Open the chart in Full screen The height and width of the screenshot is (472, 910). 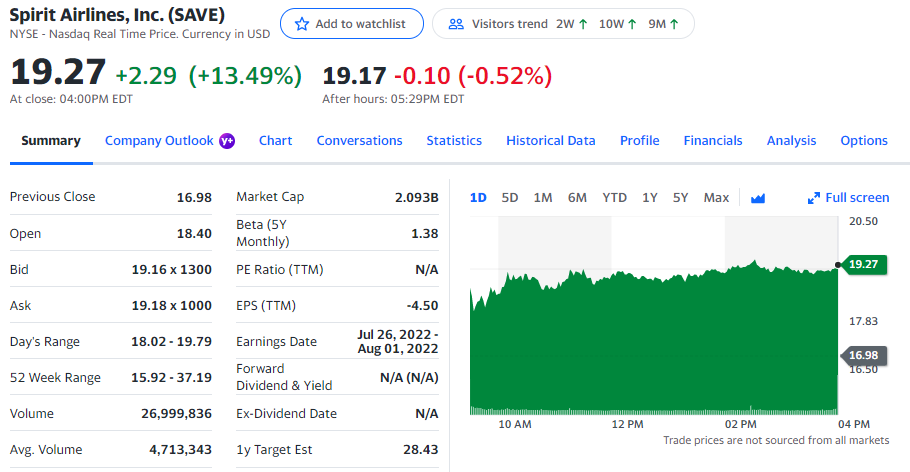point(848,198)
